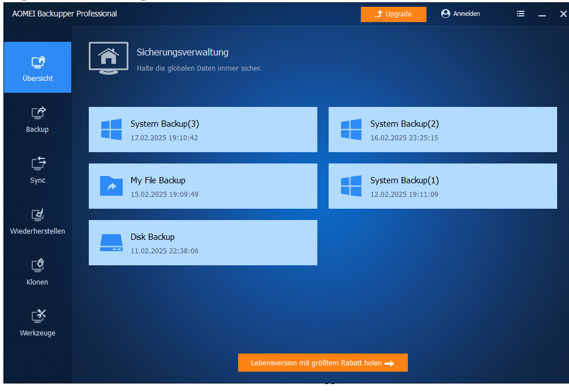Open the Wiederherstellen sidebar icon
Screen dimensions: 569x392
(x=38, y=214)
